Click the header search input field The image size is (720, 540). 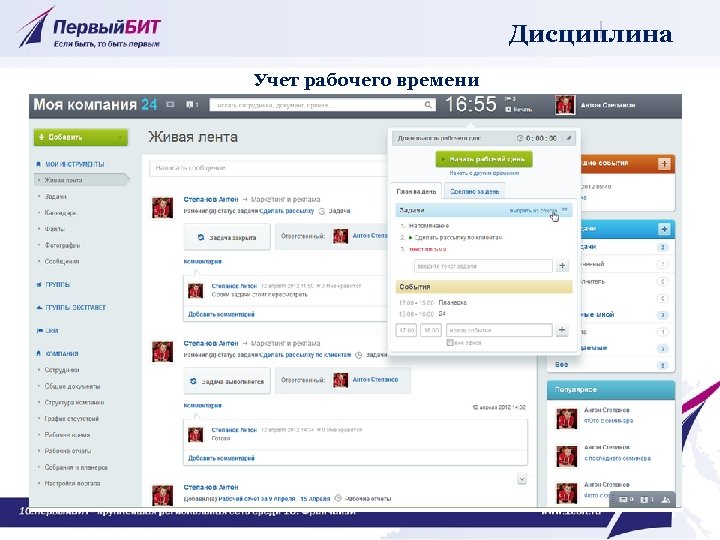point(322,105)
